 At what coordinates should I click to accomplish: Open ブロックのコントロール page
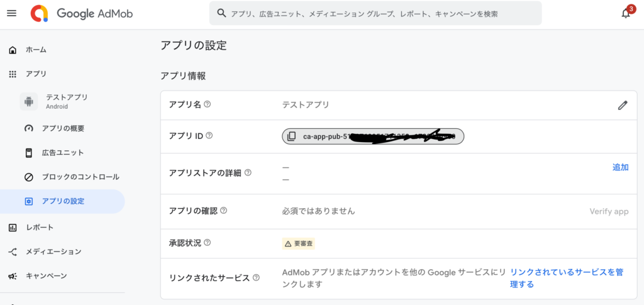[x=80, y=177]
